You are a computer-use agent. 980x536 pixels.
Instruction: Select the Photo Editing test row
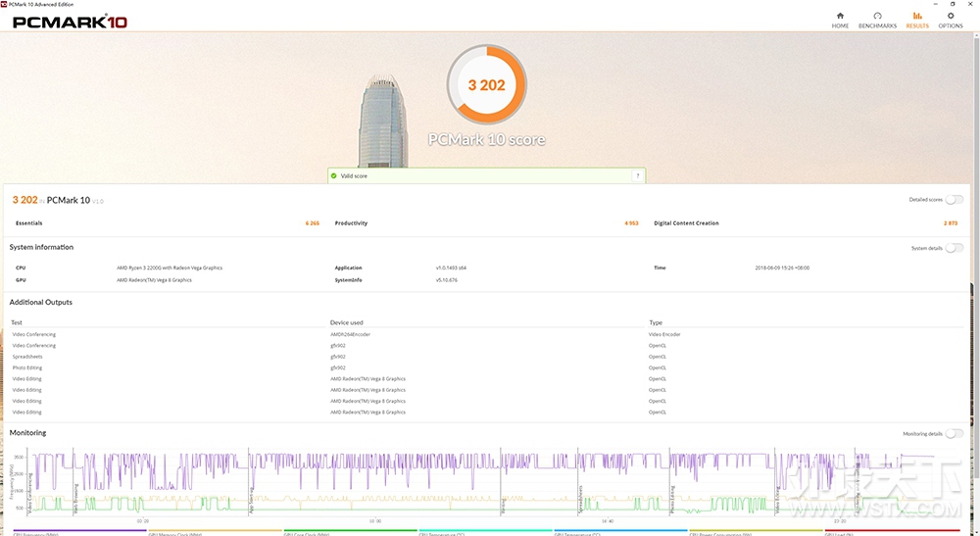point(27,368)
